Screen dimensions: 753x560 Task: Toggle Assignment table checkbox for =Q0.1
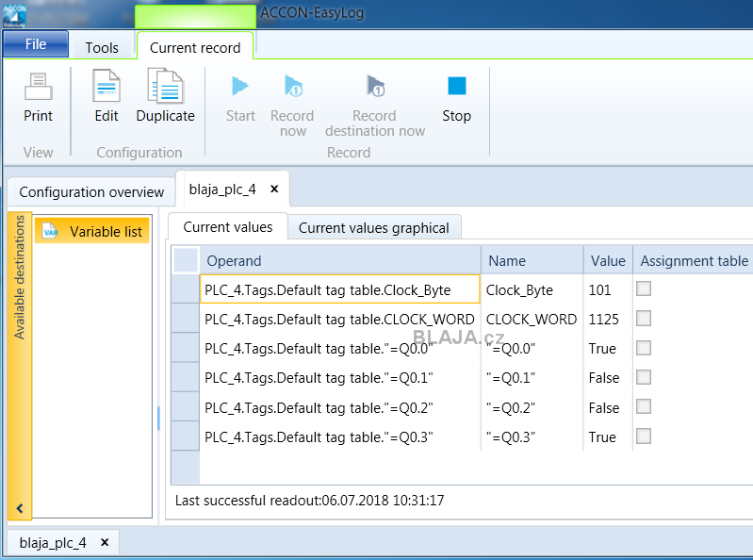click(x=644, y=377)
